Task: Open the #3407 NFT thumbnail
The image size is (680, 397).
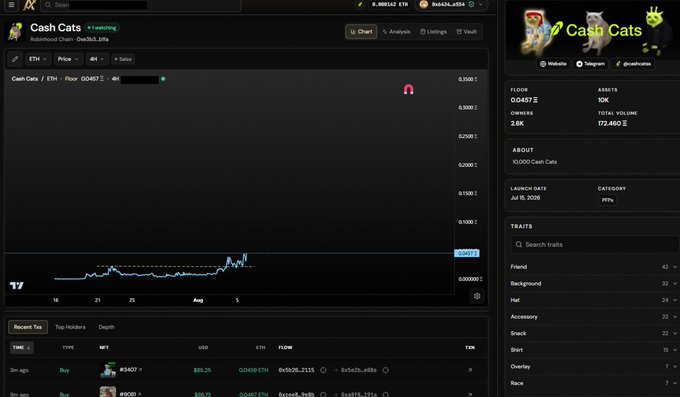Action: [108, 370]
